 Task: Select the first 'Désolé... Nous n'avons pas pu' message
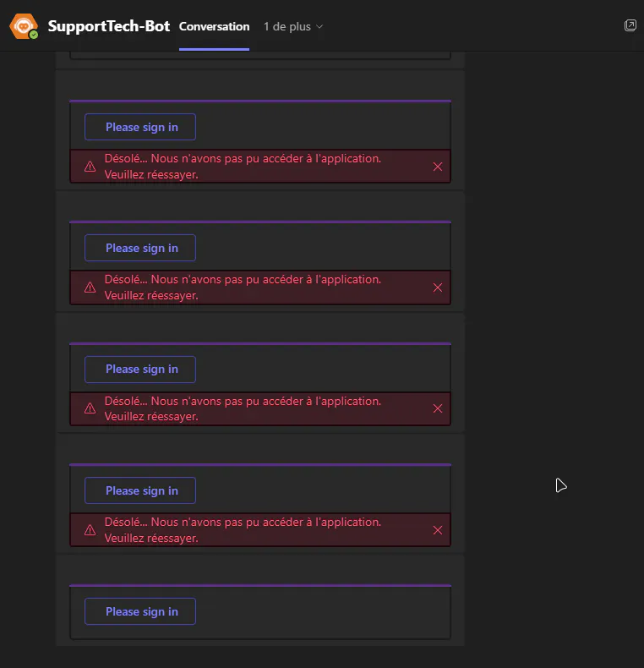pyautogui.click(x=243, y=167)
